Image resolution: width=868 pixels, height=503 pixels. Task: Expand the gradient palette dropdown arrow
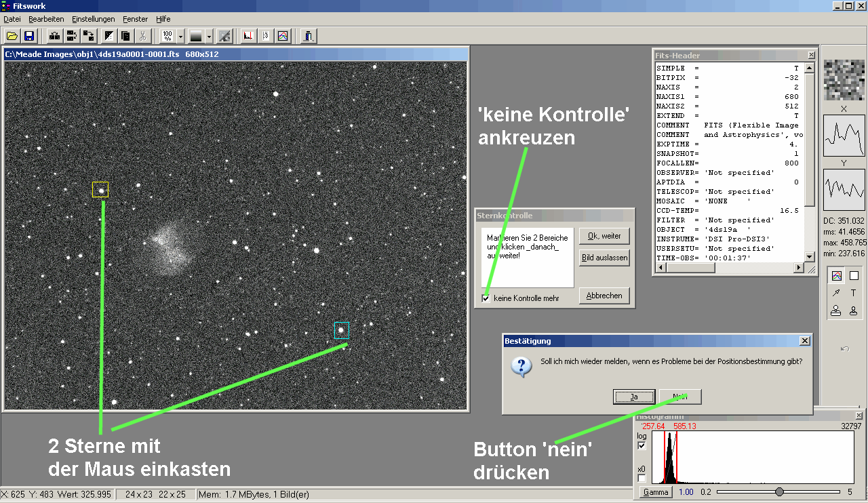209,36
